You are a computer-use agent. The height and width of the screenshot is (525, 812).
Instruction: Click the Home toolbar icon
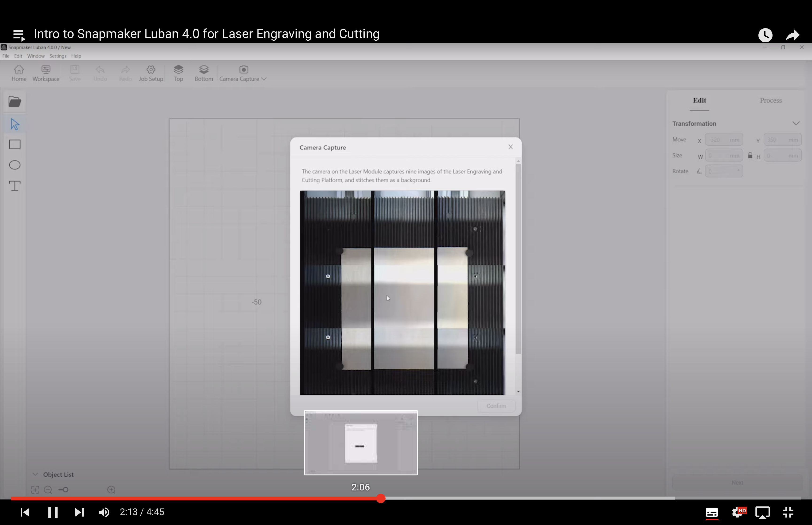click(19, 73)
